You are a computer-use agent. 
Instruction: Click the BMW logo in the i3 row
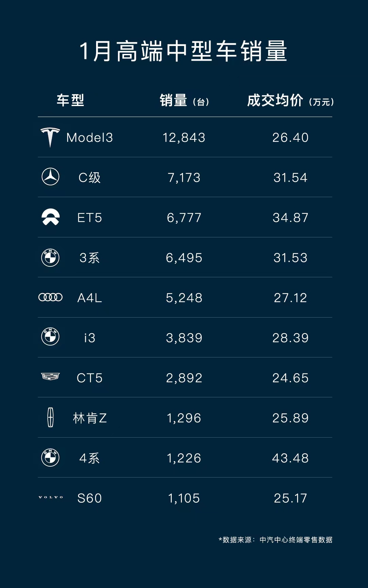click(x=50, y=337)
